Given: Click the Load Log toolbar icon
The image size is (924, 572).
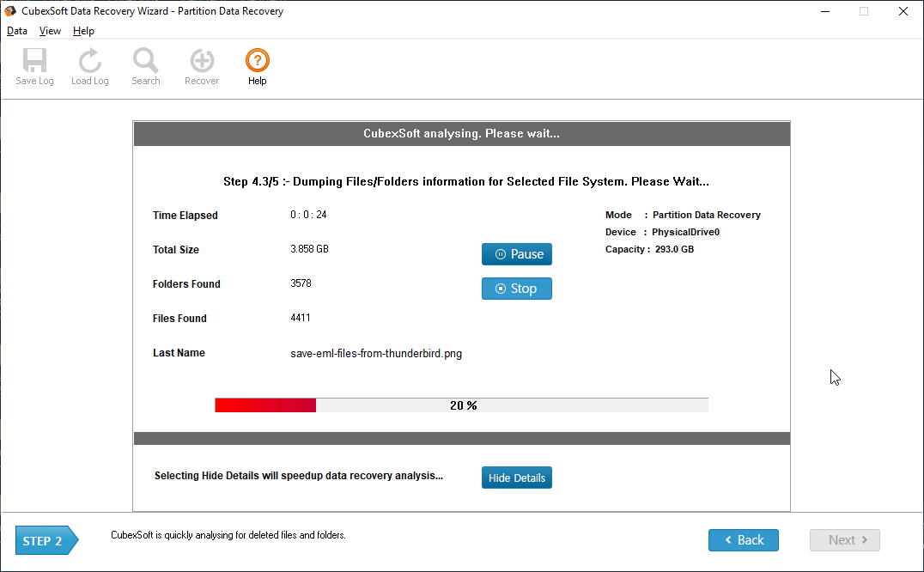Looking at the screenshot, I should 89,67.
